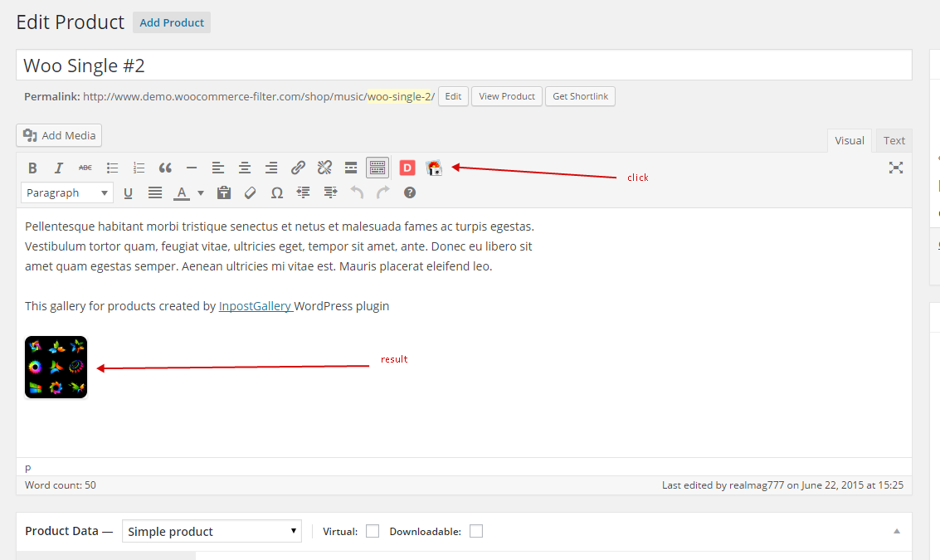Insert a bulleted list
The width and height of the screenshot is (940, 560).
[x=112, y=168]
